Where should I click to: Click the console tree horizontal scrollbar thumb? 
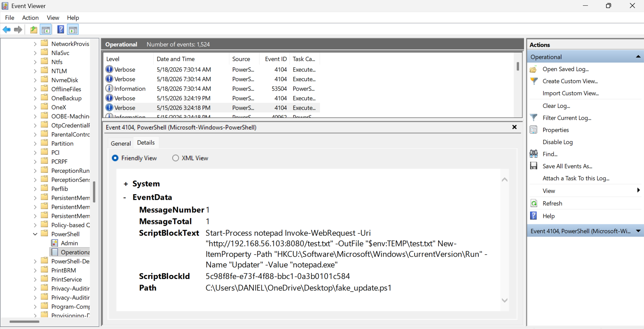pyautogui.click(x=24, y=322)
